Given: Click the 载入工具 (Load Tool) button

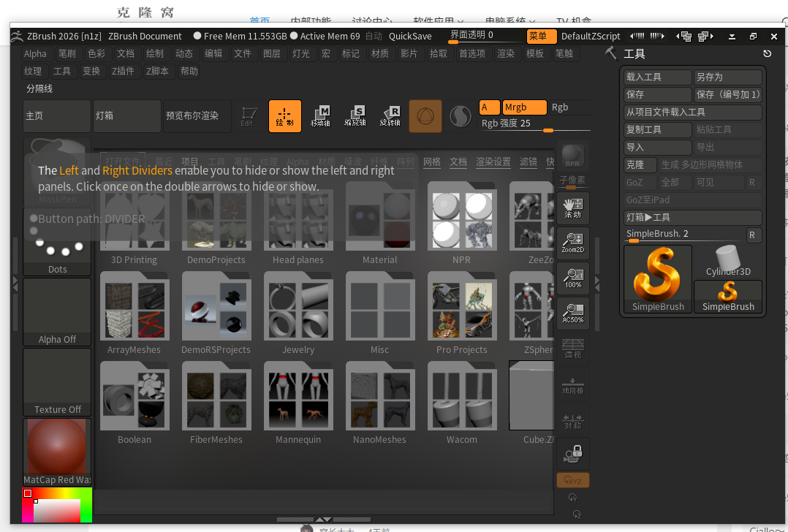Looking at the screenshot, I should pyautogui.click(x=657, y=77).
